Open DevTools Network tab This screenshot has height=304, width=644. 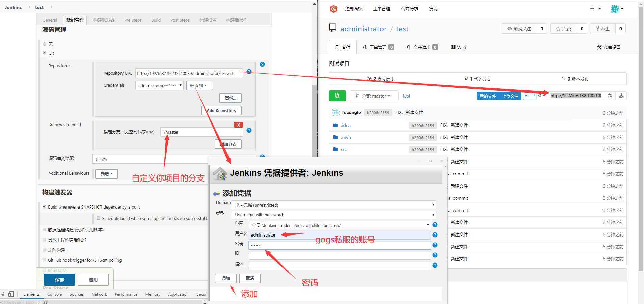[99, 294]
